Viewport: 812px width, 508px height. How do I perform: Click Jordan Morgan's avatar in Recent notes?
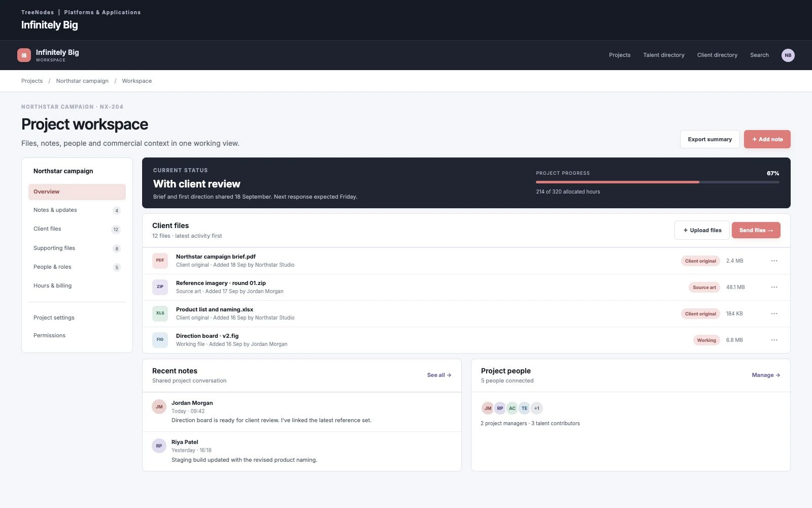[x=159, y=407]
